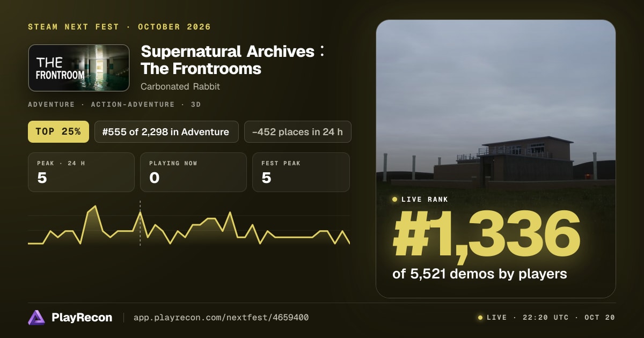Viewport: 644px width, 338px height.
Task: Open the Fest Peak stat card
Action: (x=301, y=172)
